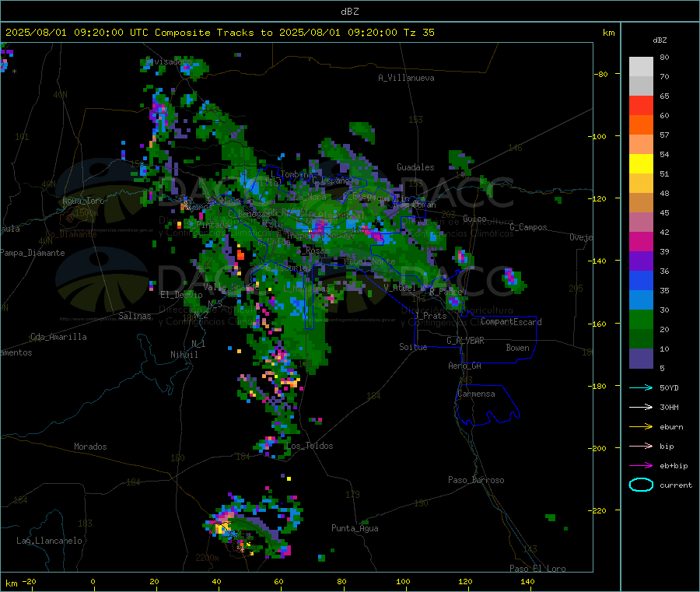Click the 'Aero_GA' map label
Screen dimensions: 700x592
(x=464, y=366)
